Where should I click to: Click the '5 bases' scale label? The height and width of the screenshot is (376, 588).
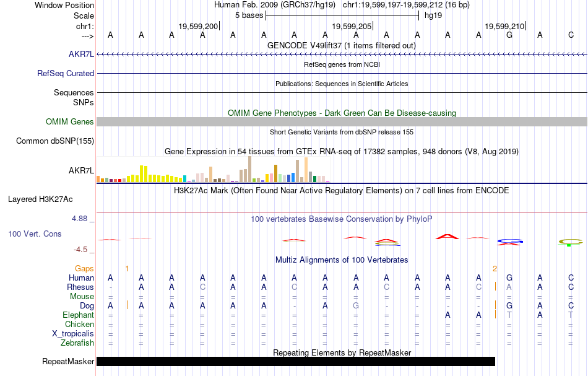pos(249,15)
